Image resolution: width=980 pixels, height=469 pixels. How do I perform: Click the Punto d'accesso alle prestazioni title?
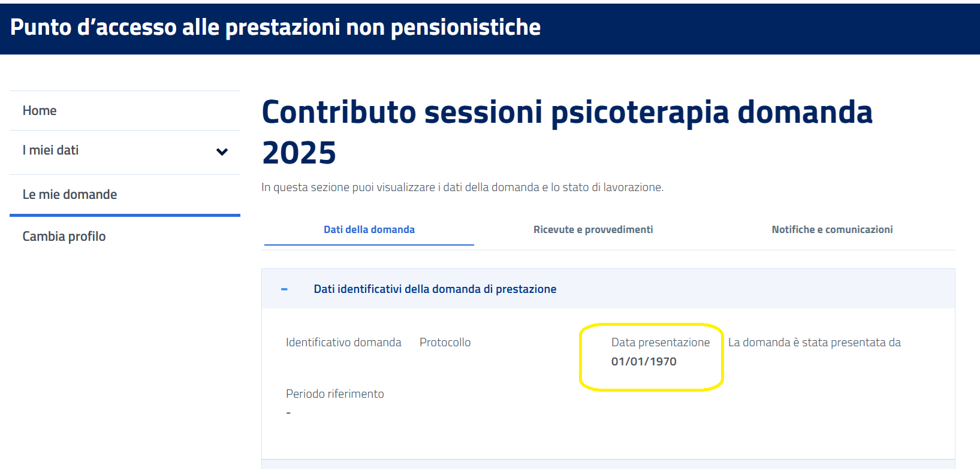275,28
